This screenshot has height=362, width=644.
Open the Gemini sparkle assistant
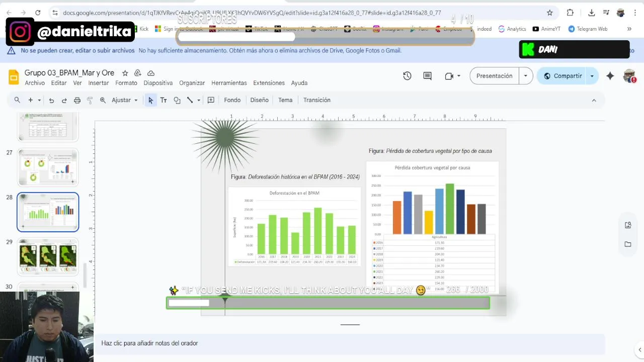pyautogui.click(x=610, y=76)
